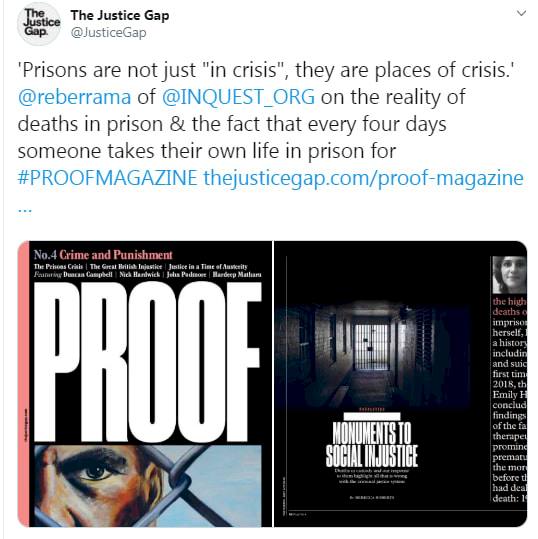This screenshot has width=538, height=539.
Task: Click the red excerpt text beside portrait
Action: click(x=509, y=306)
